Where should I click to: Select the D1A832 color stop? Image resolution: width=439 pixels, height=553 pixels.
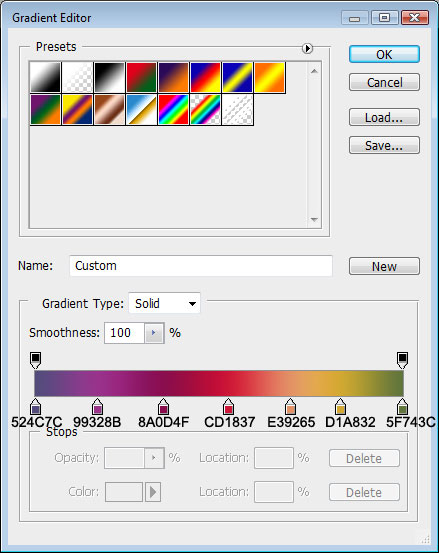[340, 407]
